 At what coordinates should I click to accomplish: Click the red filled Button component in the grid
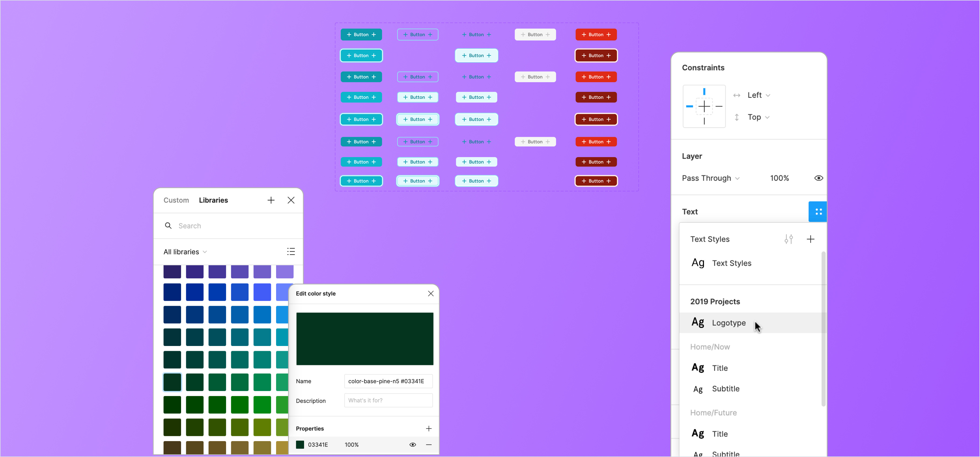(x=596, y=34)
